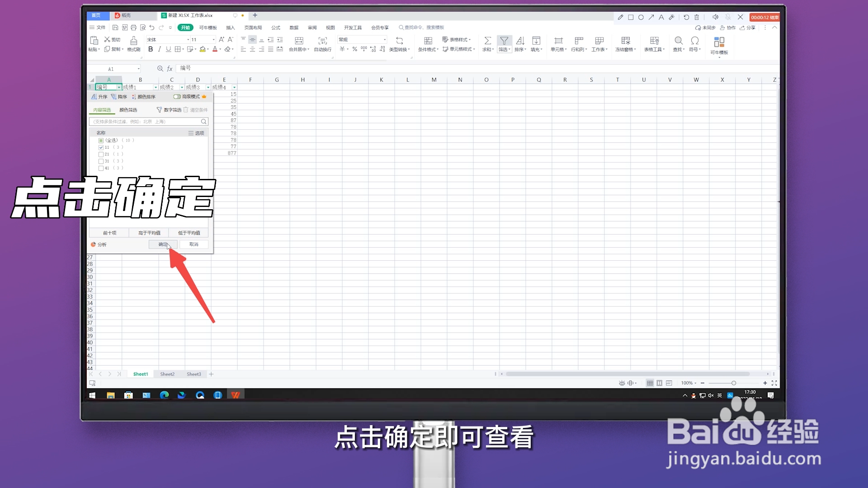Screen dimensions: 868x488
Task: Click the 合并居中 merge center icon
Action: (x=298, y=44)
